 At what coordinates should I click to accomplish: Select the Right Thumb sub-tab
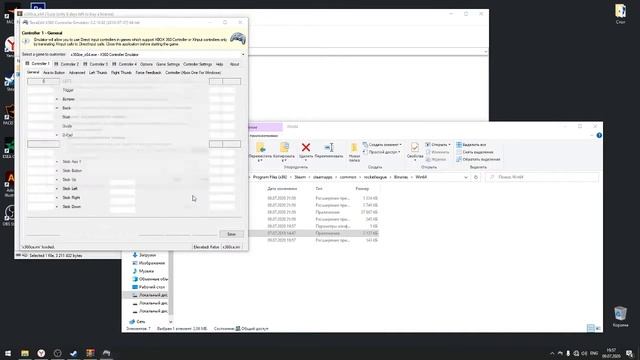(121, 73)
